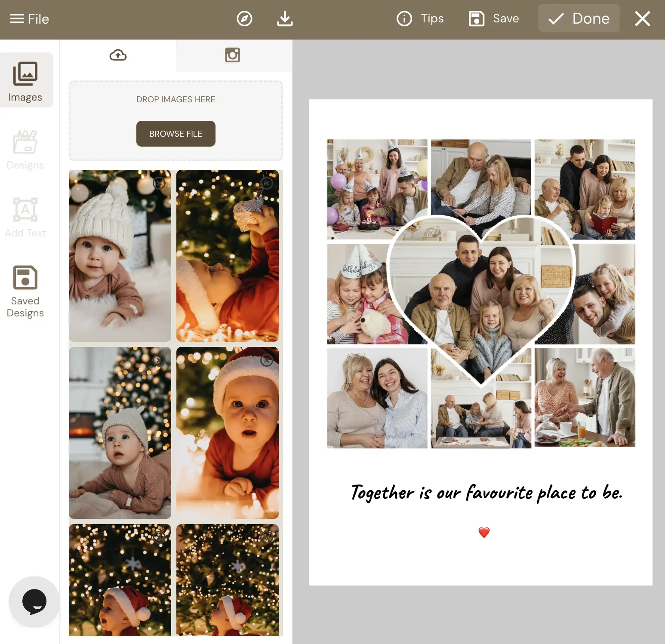Switch to cloud upload tab
This screenshot has width=665, height=644.
(118, 55)
